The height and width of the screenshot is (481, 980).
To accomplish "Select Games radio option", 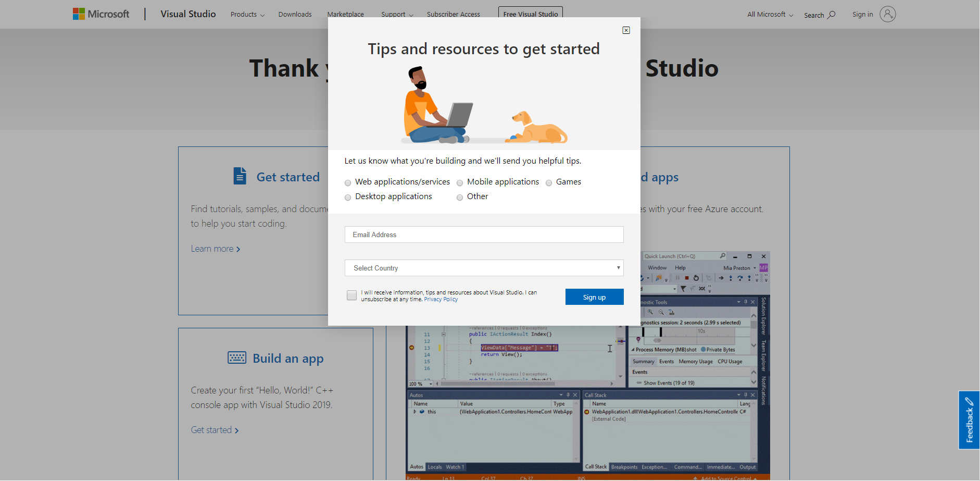I will click(549, 183).
